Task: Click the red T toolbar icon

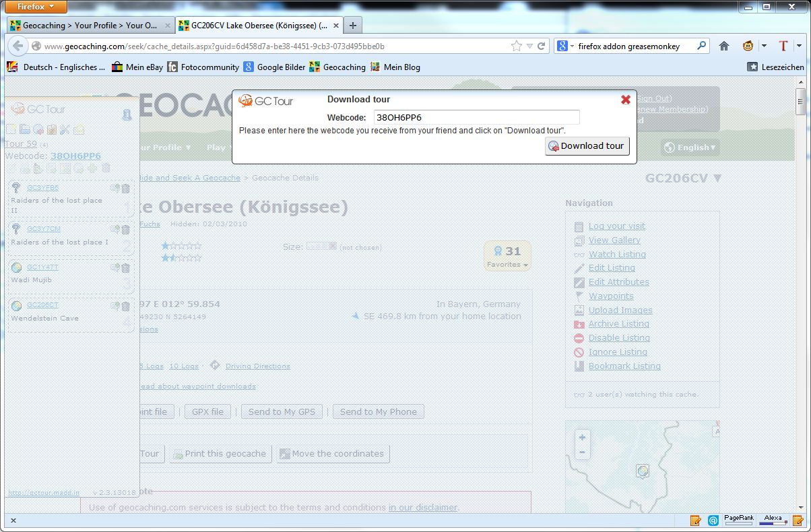Action: click(783, 46)
